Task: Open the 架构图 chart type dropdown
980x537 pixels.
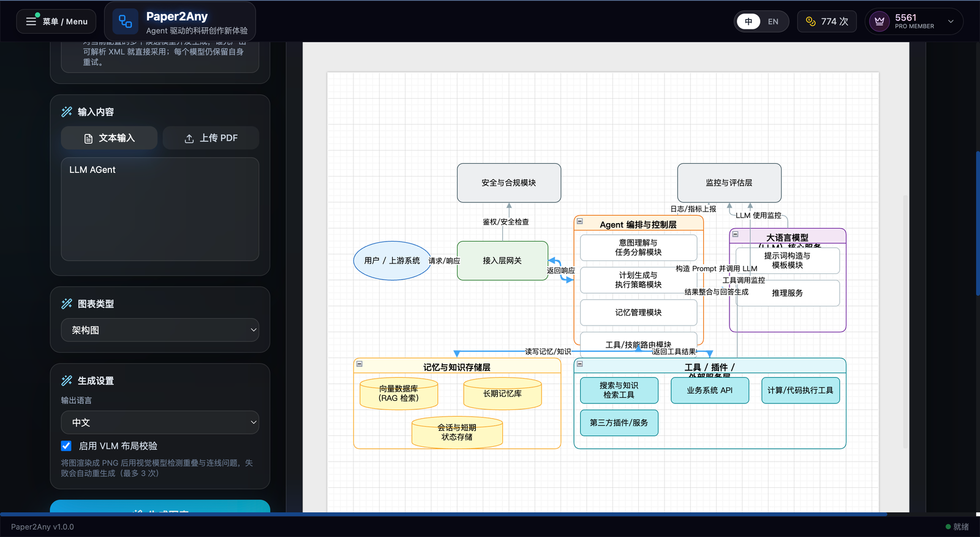Action: coord(160,330)
